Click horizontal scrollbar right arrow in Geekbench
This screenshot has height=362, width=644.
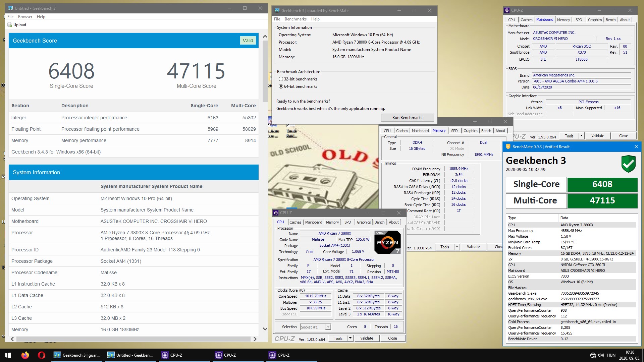click(x=255, y=339)
